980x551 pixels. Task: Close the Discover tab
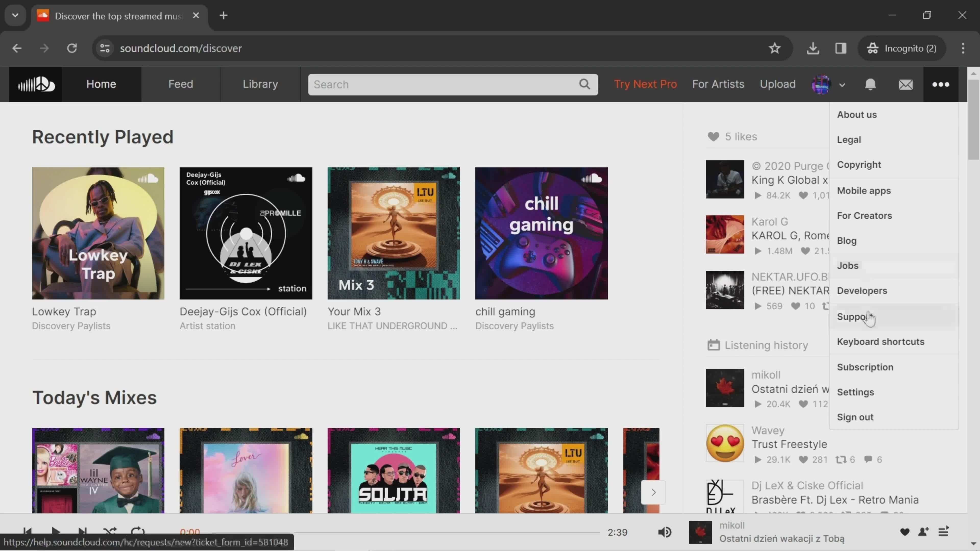pyautogui.click(x=196, y=16)
